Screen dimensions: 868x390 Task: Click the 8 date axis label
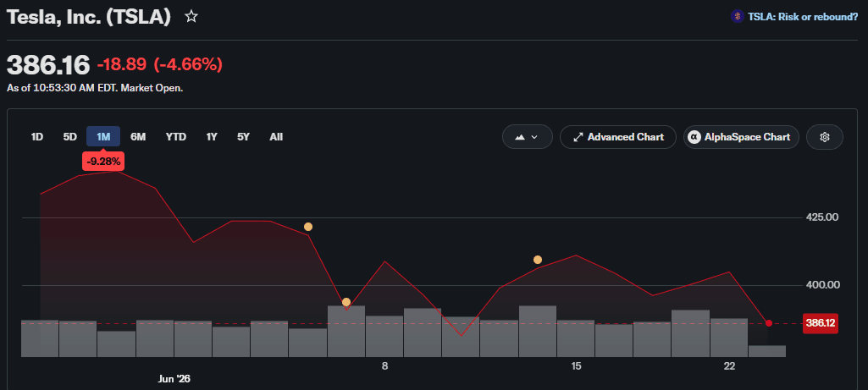(x=384, y=365)
